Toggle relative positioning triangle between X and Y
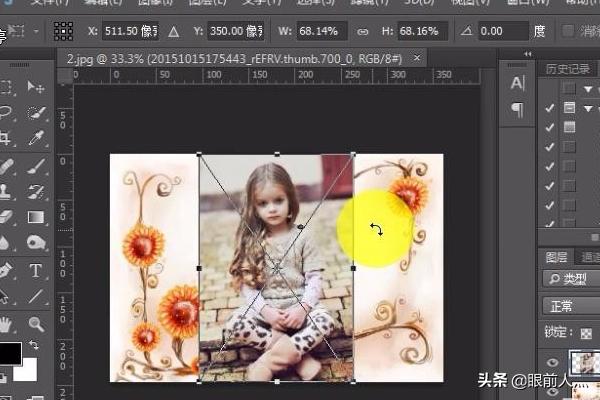Screen dimensions: 600x400 click(174, 31)
